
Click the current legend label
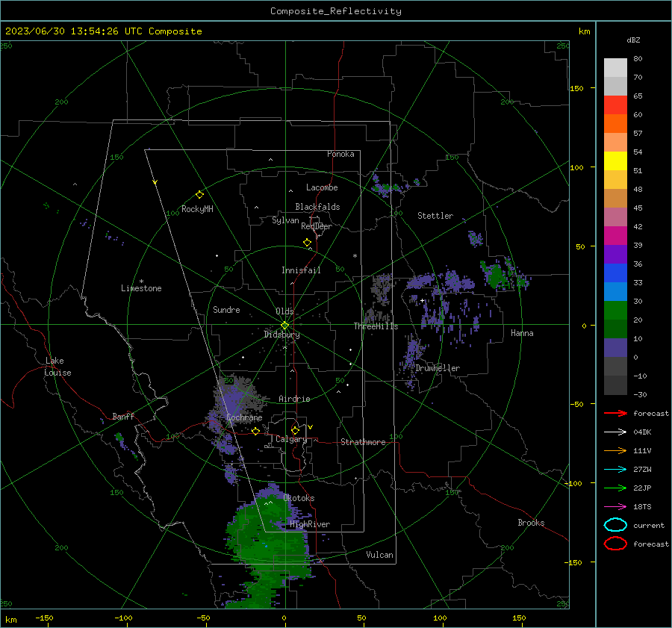(x=649, y=525)
